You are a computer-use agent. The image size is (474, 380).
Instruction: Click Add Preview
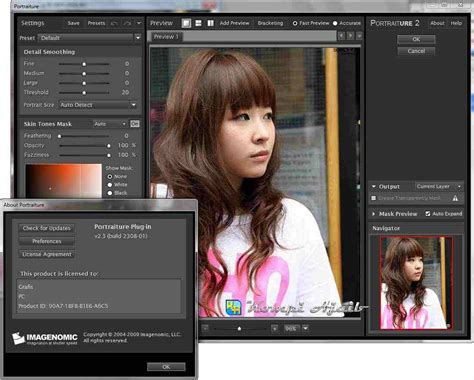pyautogui.click(x=234, y=23)
